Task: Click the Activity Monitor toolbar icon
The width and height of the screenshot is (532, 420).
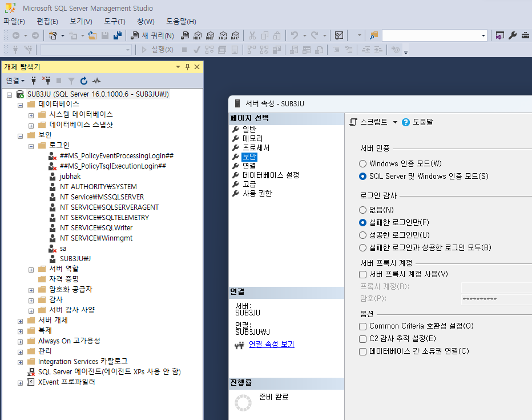Action: pyautogui.click(x=339, y=35)
